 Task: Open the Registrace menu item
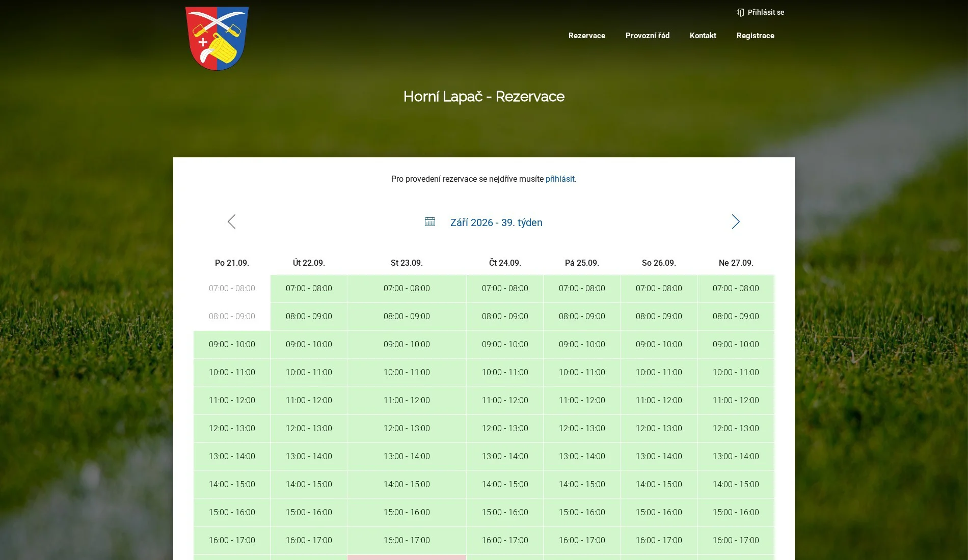tap(756, 36)
